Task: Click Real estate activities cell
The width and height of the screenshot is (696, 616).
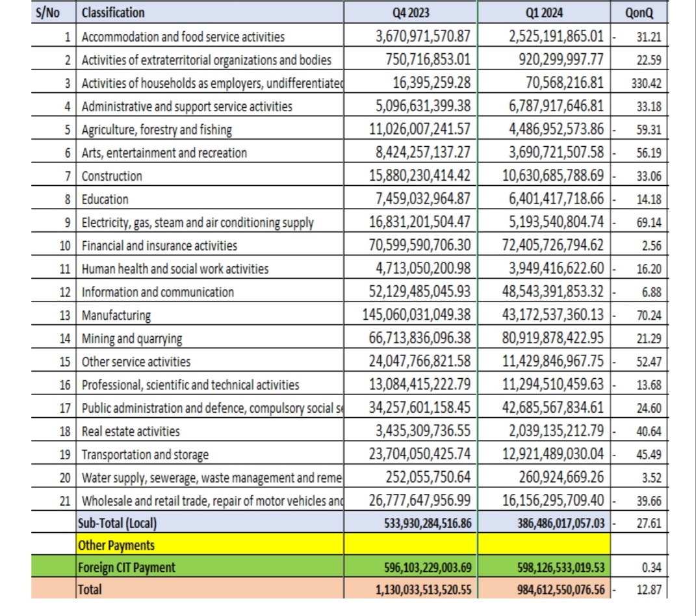Action: [x=131, y=431]
